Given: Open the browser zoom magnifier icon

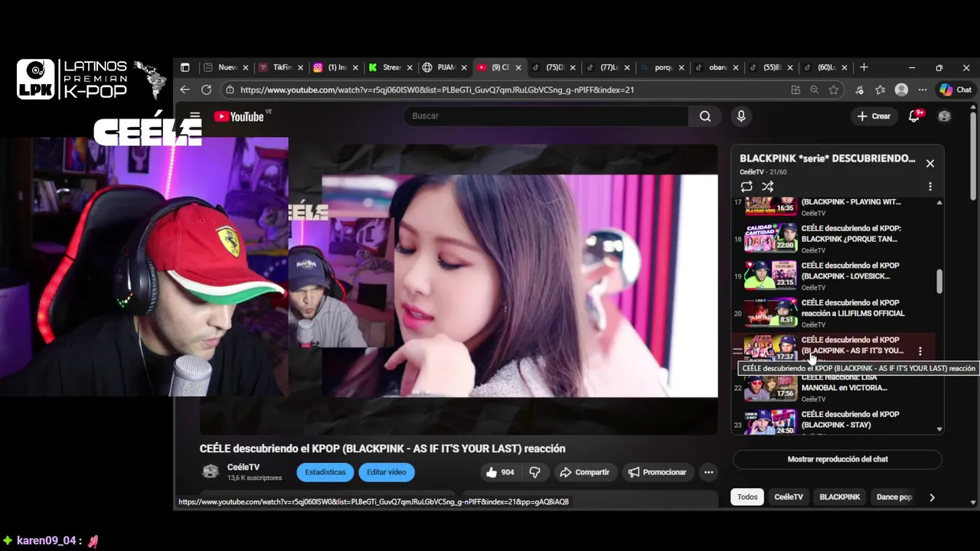Looking at the screenshot, I should 815,90.
